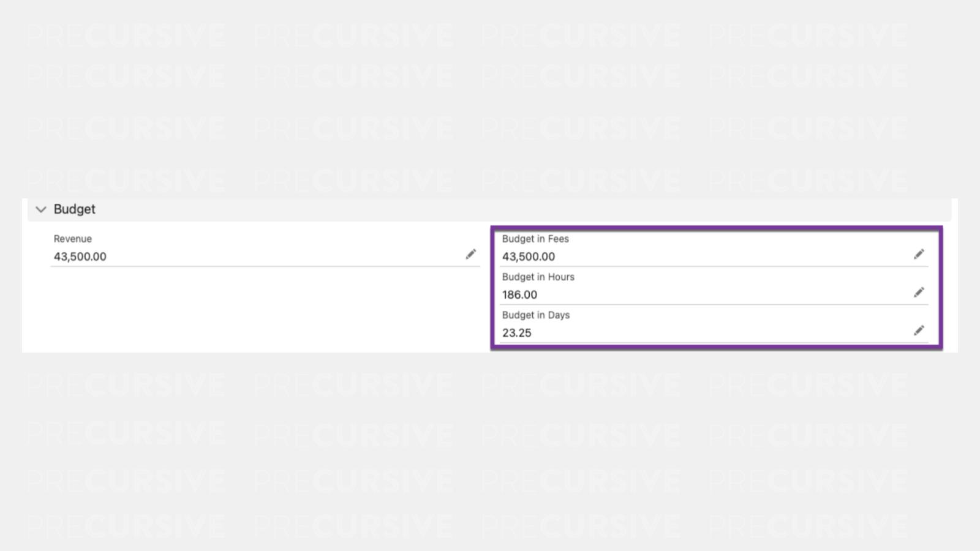Click the Budget in Days label
This screenshot has width=980, height=551.
click(x=535, y=315)
